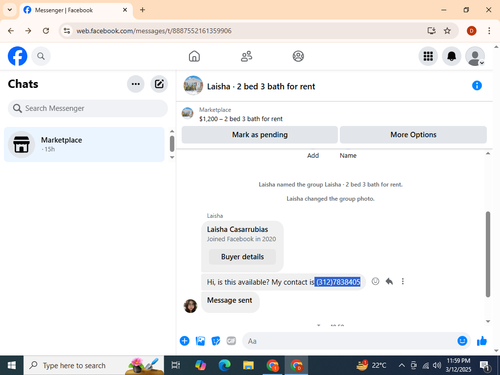500x375 pixels.
Task: Launch Microsoft Edge from taskbar
Action: pyautogui.click(x=224, y=365)
